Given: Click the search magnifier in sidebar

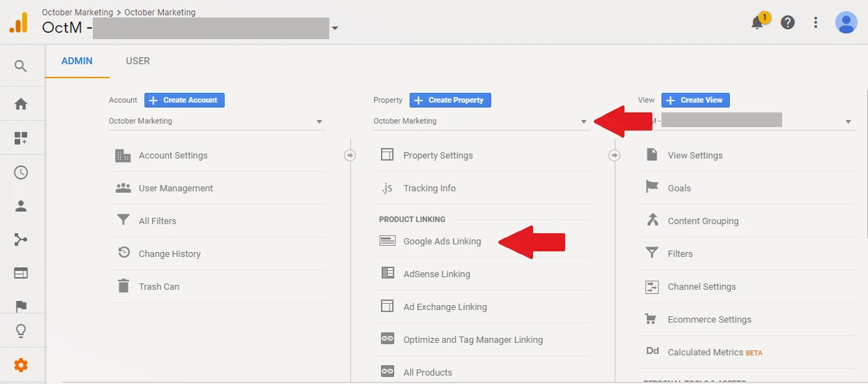Looking at the screenshot, I should (x=21, y=66).
